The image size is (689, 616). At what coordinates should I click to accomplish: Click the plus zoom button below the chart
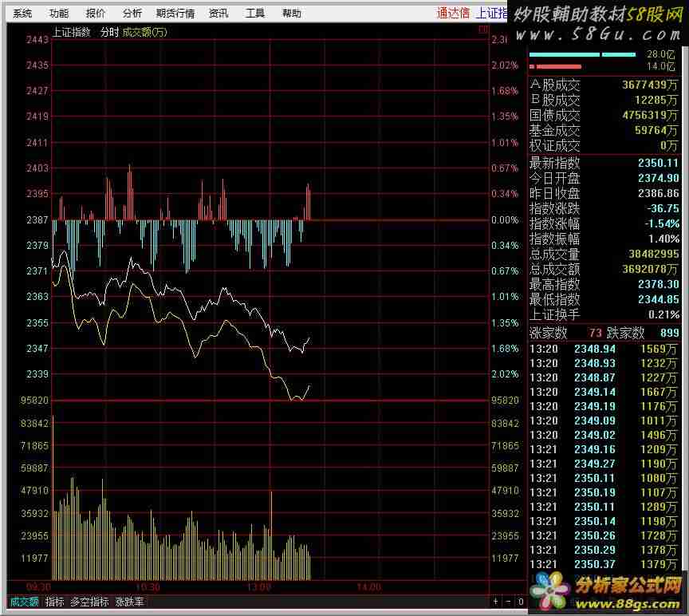pos(496,601)
